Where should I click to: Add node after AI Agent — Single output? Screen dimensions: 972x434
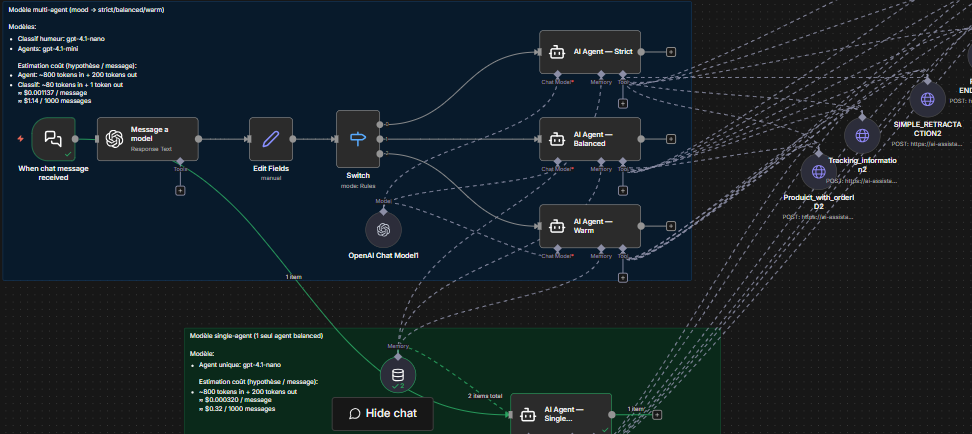click(657, 414)
